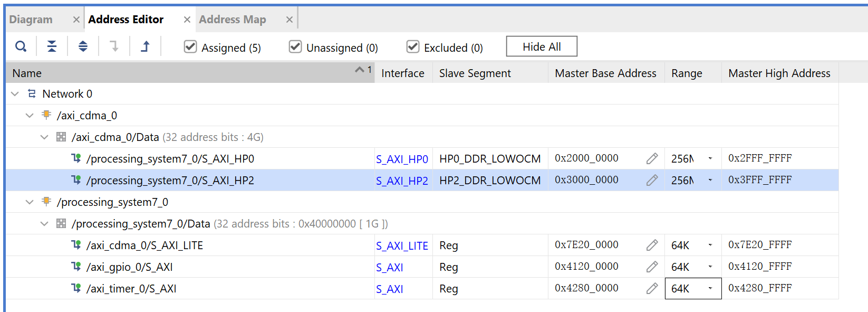Click base address field 0x7E20_0000
The width and height of the screenshot is (868, 312).
(x=586, y=245)
